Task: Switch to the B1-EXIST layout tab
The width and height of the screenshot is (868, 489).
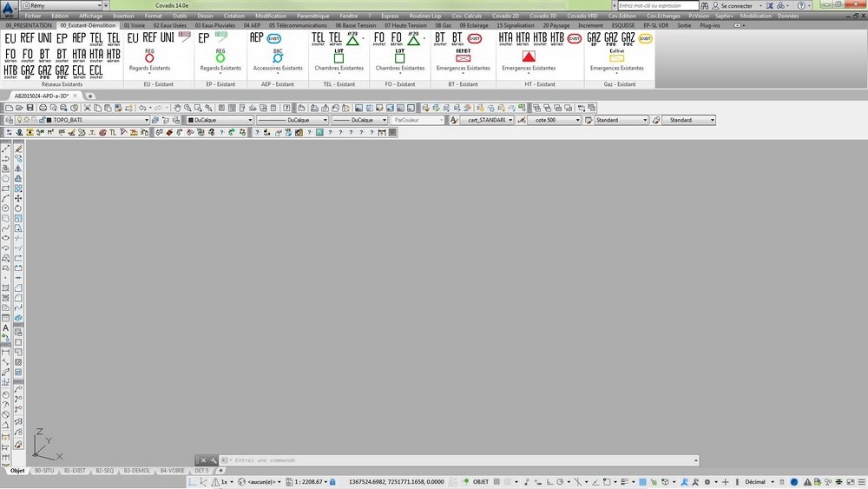Action: coord(75,471)
